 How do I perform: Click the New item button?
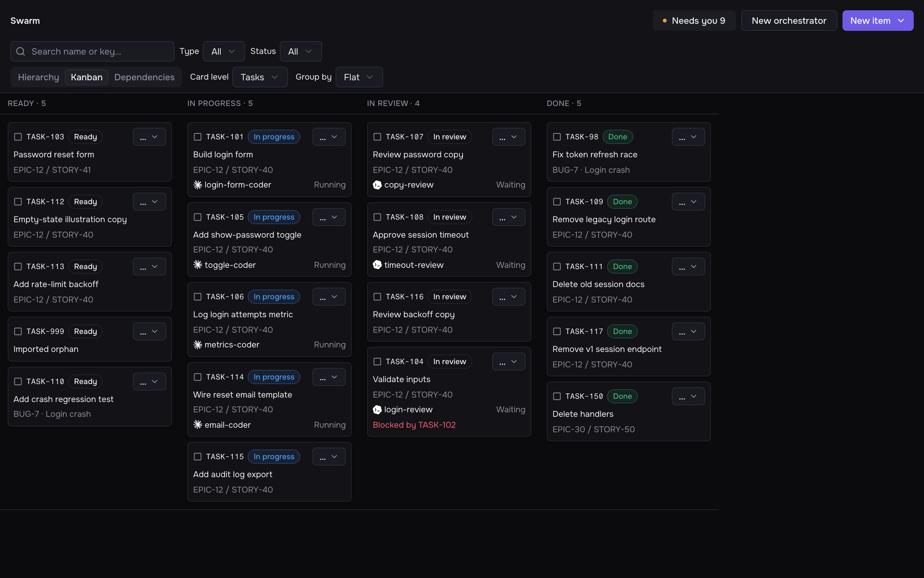(878, 21)
